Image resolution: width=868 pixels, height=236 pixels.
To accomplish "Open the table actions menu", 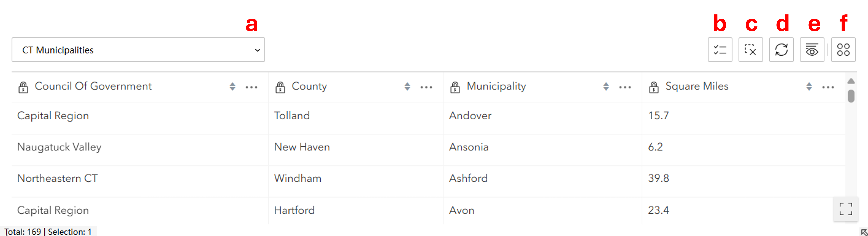I will pos(843,50).
